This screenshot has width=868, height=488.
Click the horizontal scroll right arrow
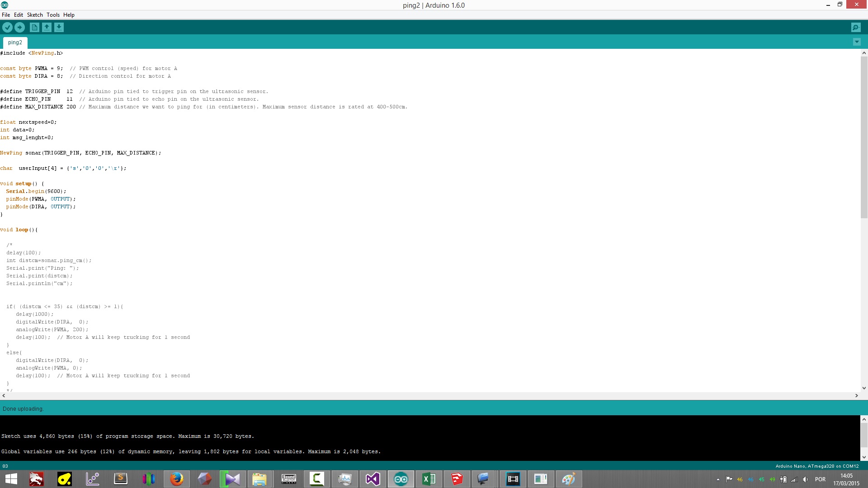pyautogui.click(x=856, y=395)
